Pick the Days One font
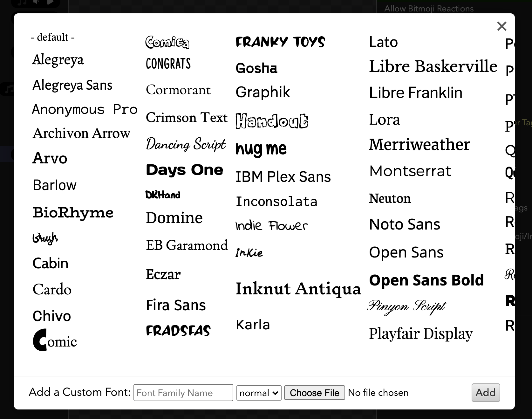This screenshot has width=532, height=419. (x=184, y=170)
